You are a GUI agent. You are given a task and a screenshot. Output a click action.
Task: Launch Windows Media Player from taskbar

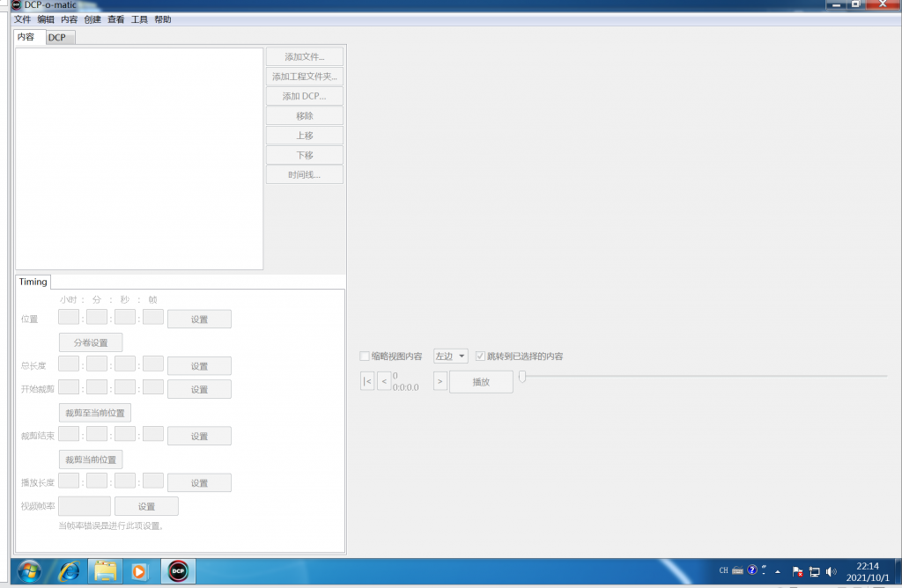click(139, 570)
